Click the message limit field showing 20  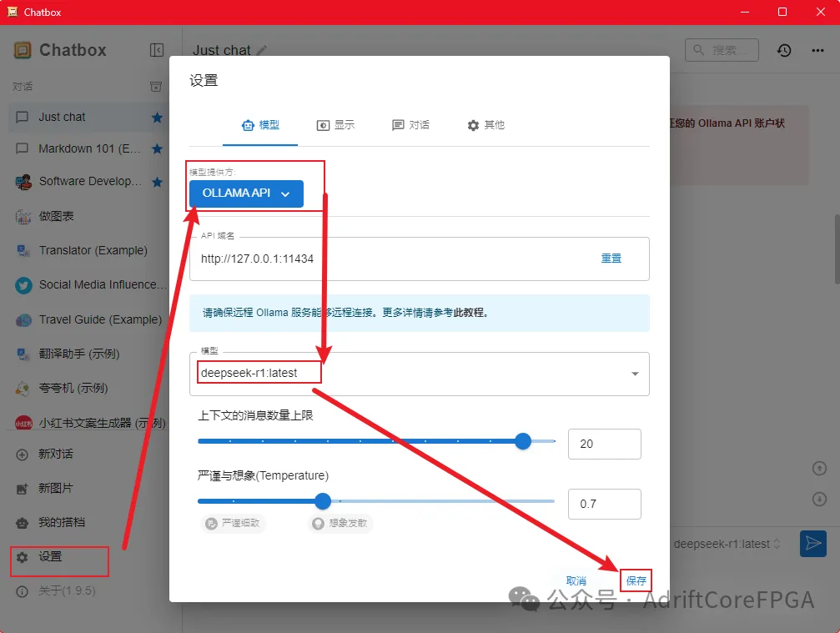604,444
